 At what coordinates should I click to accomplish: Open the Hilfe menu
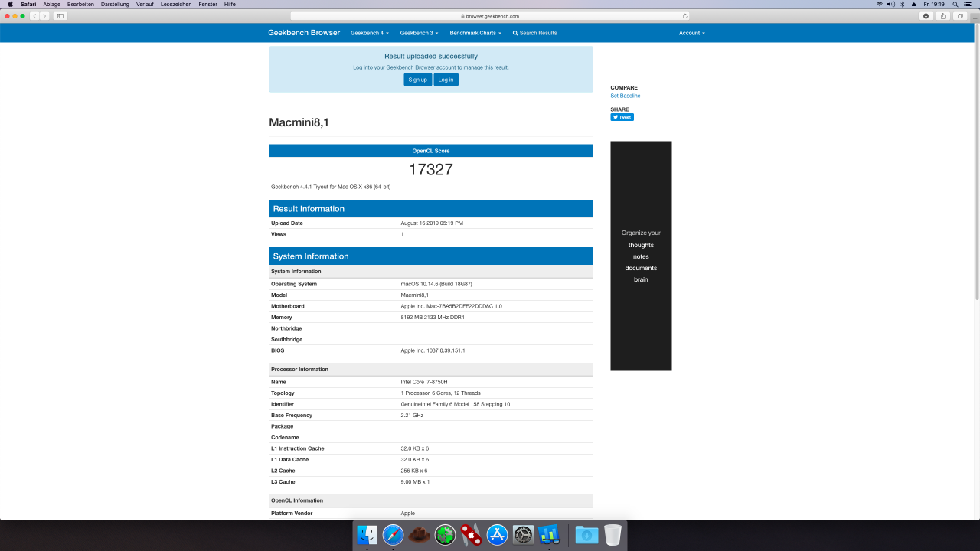[x=230, y=4]
